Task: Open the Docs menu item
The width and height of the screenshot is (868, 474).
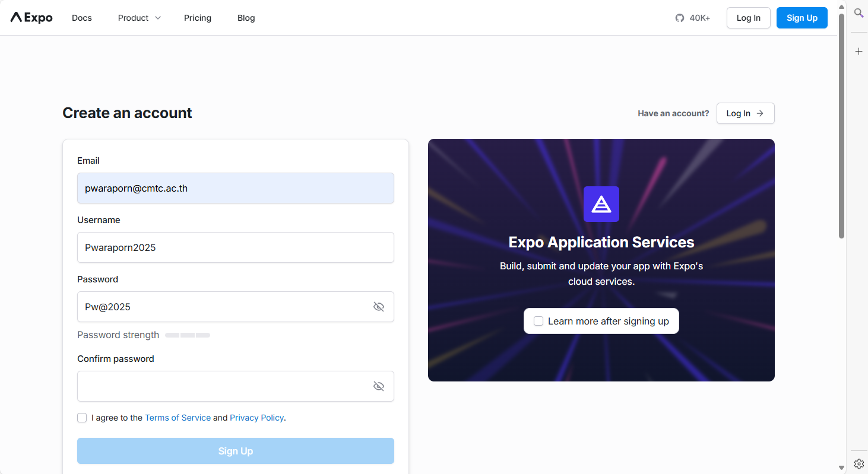Action: point(82,18)
